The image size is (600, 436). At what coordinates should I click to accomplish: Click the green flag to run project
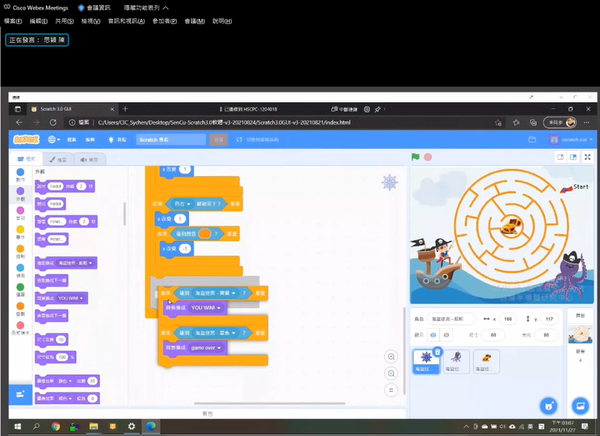[x=415, y=157]
